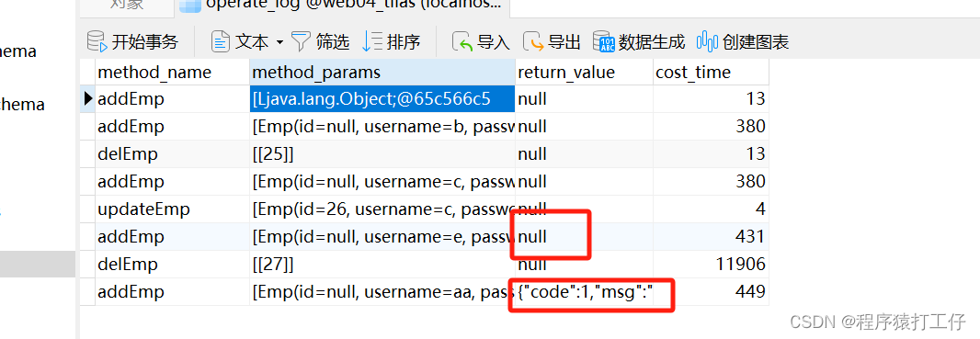Select the addEmp params cell with id=null, username=c
Viewport: 980px width, 339px height.
point(382,182)
